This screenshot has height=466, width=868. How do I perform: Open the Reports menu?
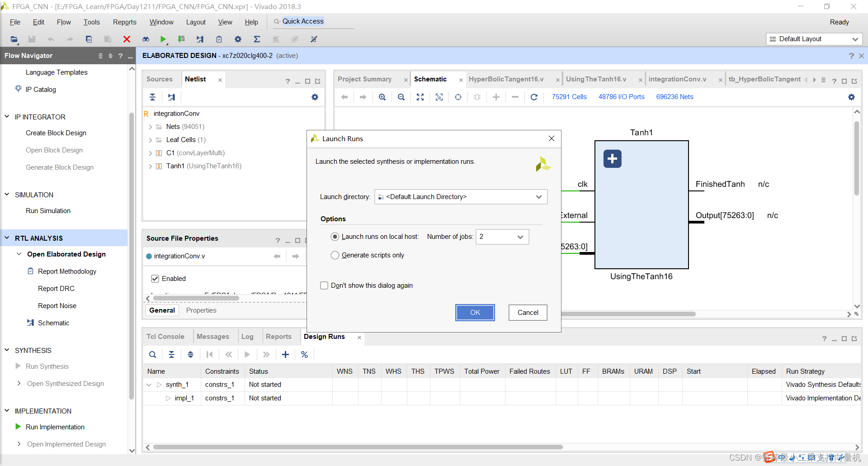(x=125, y=22)
